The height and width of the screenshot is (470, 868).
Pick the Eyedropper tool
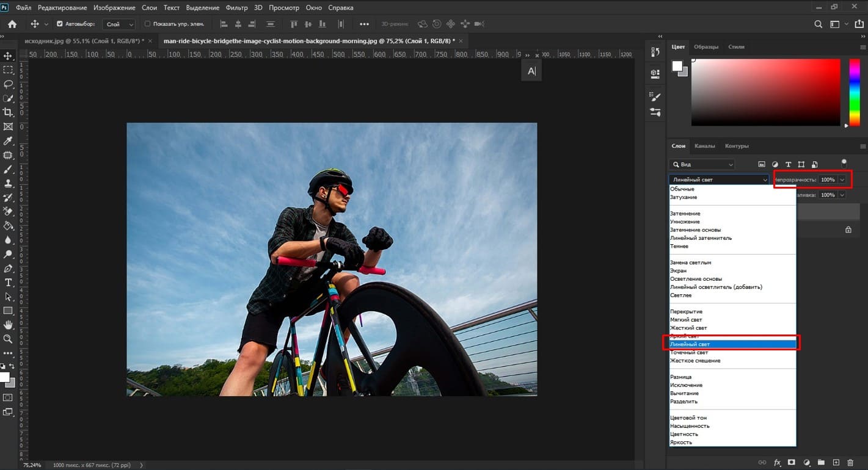coord(9,141)
